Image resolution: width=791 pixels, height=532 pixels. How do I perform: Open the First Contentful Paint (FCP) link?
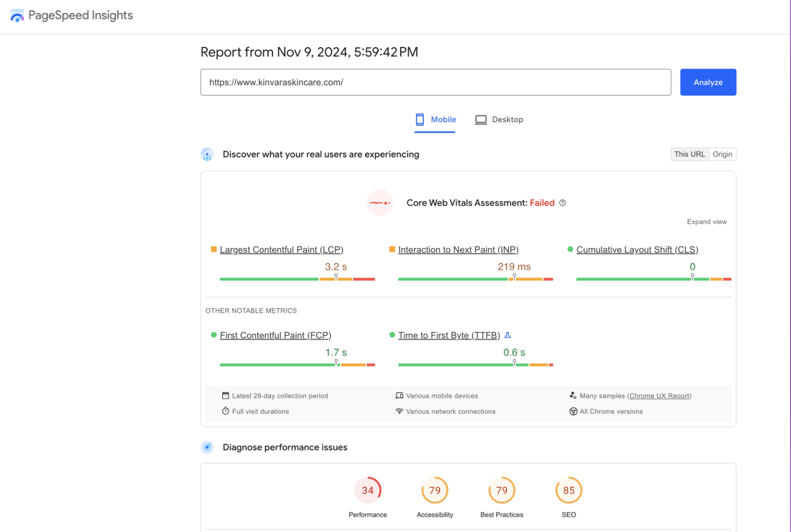click(x=275, y=335)
